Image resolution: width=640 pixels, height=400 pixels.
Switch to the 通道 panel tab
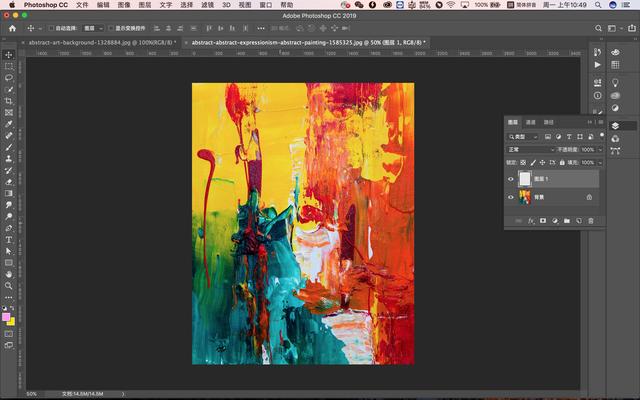click(x=531, y=122)
